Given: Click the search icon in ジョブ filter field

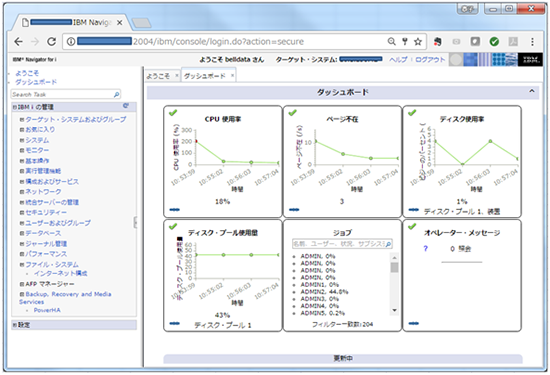Looking at the screenshot, I should [x=388, y=244].
